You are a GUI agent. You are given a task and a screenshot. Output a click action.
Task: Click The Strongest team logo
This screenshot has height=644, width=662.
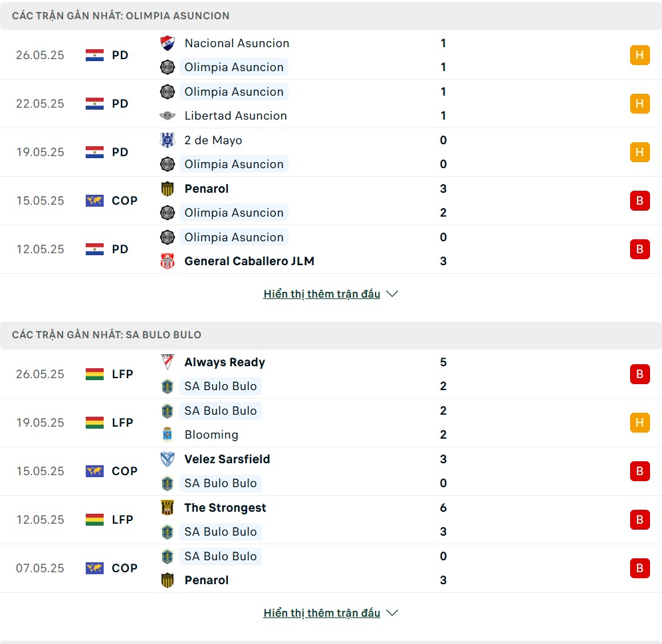(x=167, y=508)
